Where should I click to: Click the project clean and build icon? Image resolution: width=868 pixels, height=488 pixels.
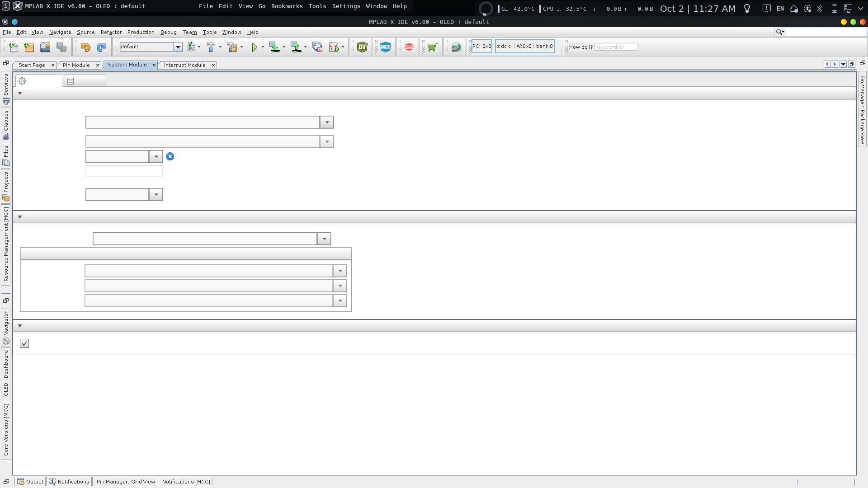coord(232,47)
